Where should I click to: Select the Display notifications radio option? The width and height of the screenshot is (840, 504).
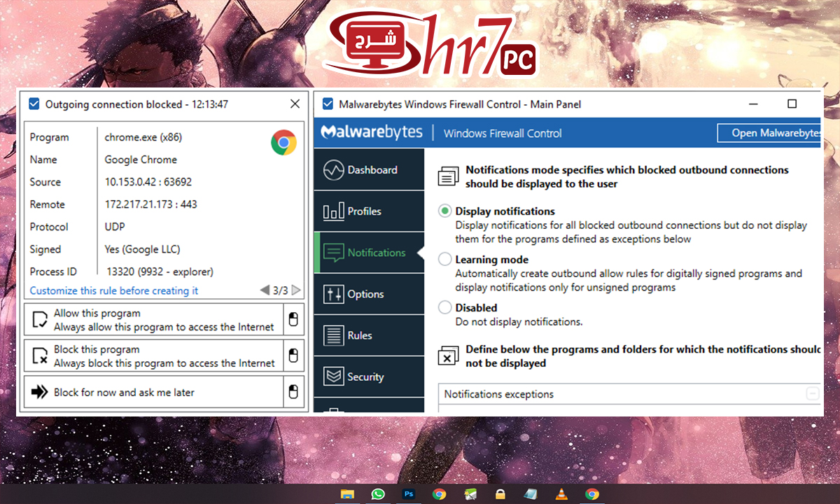point(444,211)
